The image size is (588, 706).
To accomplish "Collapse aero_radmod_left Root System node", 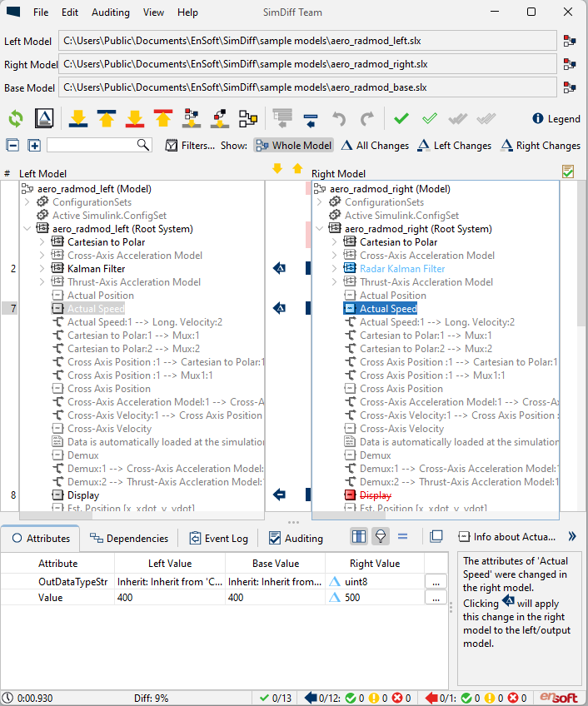I will (27, 229).
